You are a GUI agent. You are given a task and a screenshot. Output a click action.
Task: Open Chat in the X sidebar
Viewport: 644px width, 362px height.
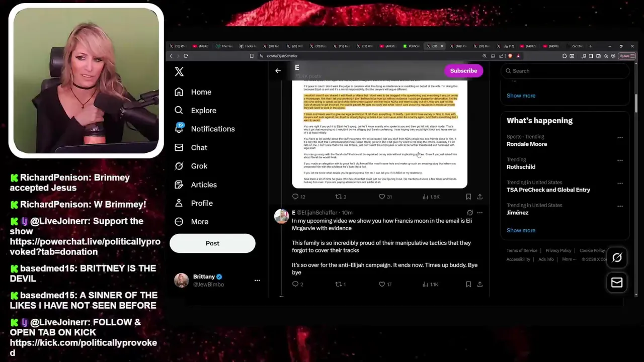coord(191,148)
